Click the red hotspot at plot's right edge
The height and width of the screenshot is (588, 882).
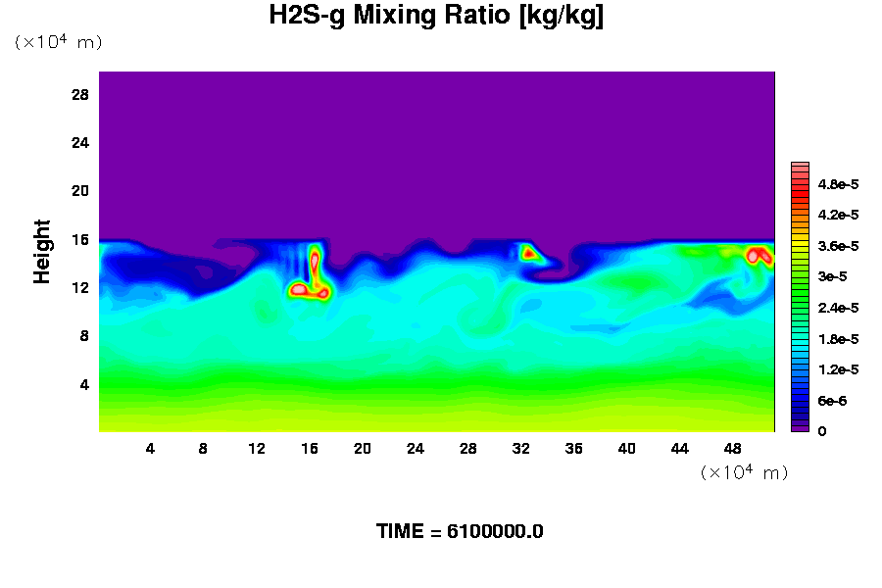coord(757,256)
